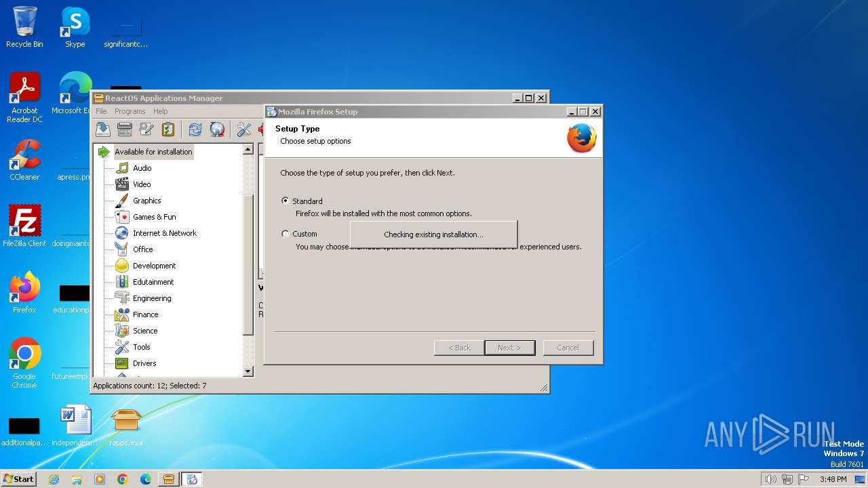The image size is (868, 488).
Task: Click the Back button in Firefox Setup
Action: (x=459, y=348)
